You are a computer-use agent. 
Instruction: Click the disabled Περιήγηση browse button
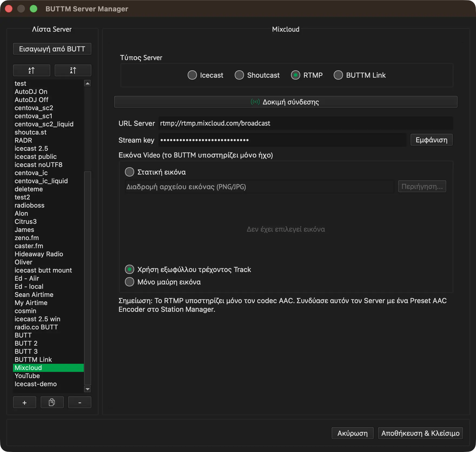[x=422, y=186]
